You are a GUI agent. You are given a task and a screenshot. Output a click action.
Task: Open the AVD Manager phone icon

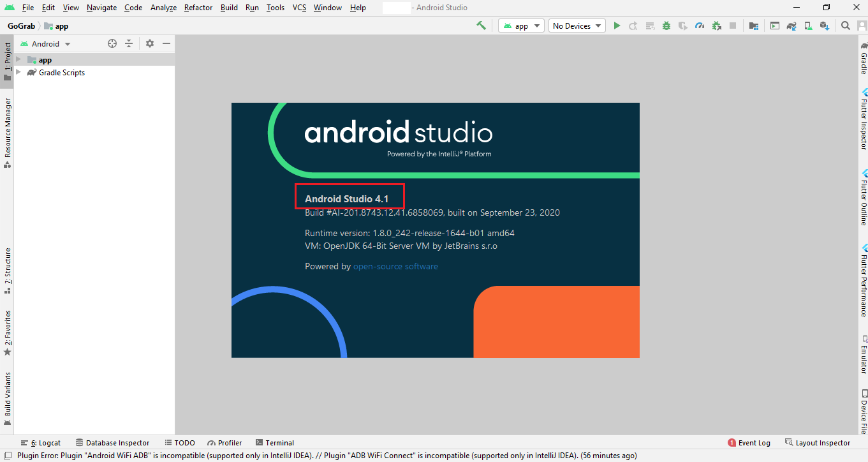pyautogui.click(x=808, y=26)
